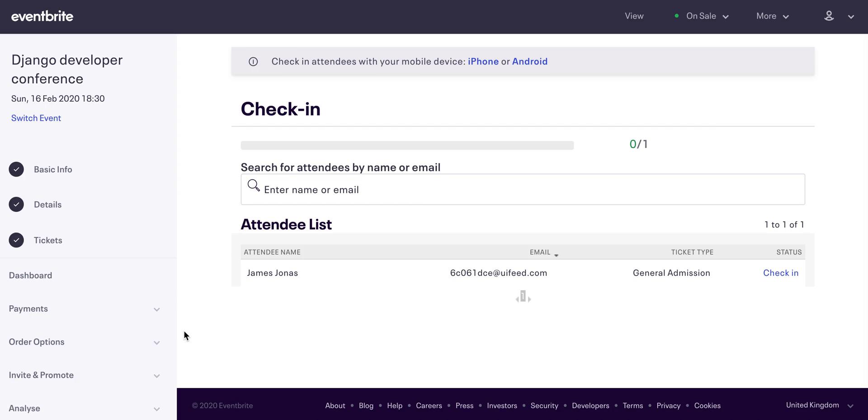Viewport: 868px width, 420px height.
Task: Go to next page with pagination arrow
Action: [529, 299]
